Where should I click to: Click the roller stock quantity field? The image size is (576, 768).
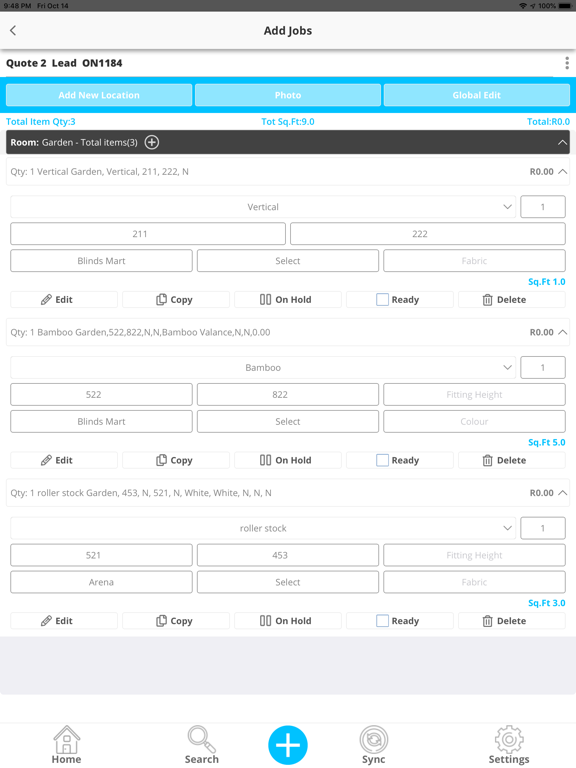543,528
